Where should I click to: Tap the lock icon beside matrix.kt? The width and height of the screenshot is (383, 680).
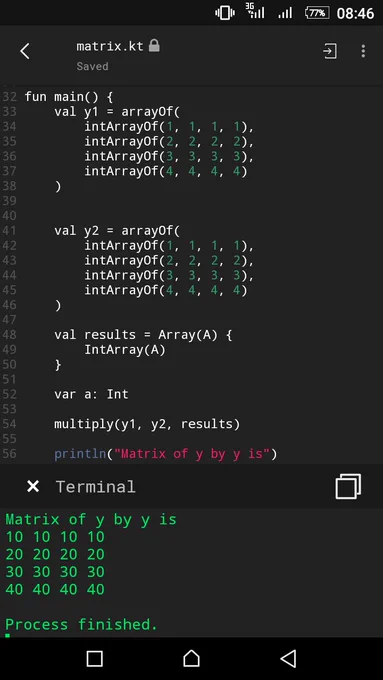tap(154, 46)
